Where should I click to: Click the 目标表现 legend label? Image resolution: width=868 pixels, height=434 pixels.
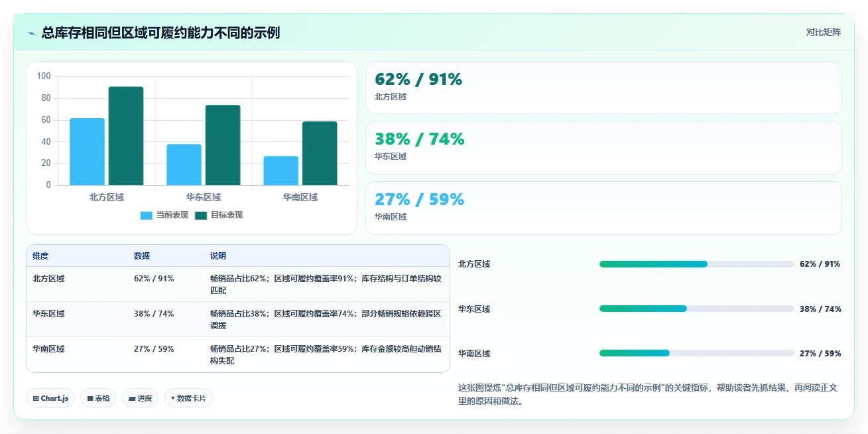coord(227,215)
